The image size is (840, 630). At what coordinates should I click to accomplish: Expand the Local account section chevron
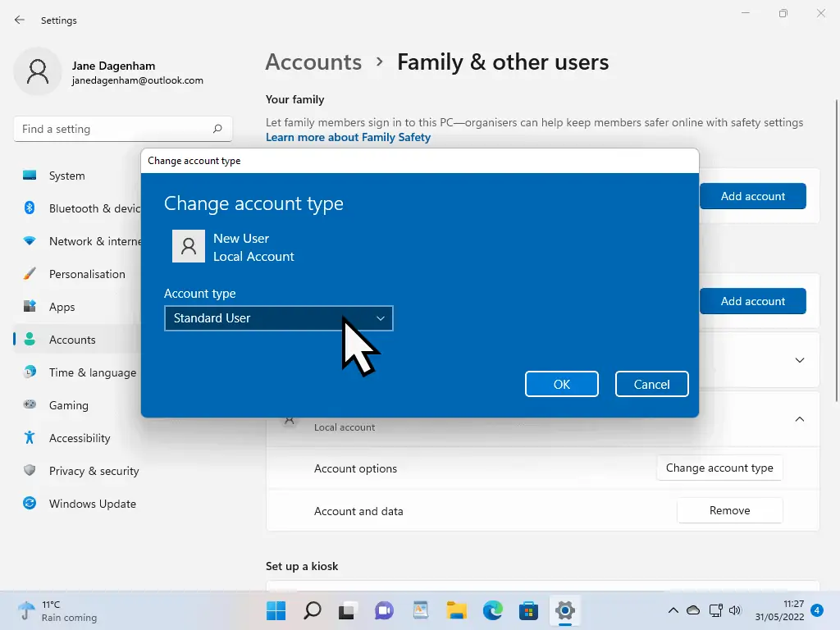799,361
